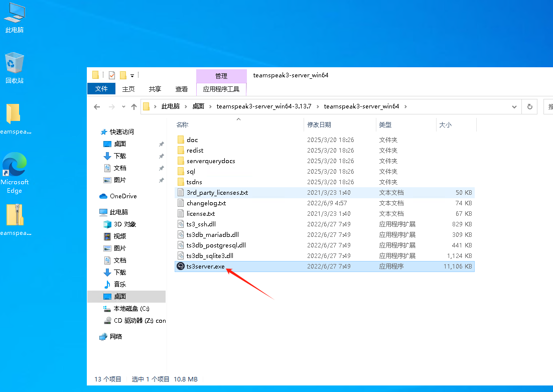The image size is (553, 392).
Task: Open the quick access toolbar customize dropdown
Action: point(132,75)
